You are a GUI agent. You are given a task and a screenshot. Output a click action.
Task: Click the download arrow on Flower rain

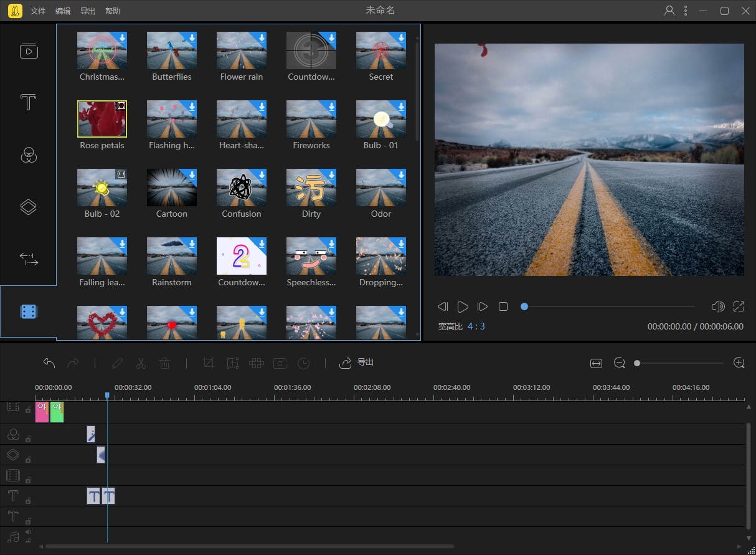[x=262, y=38]
